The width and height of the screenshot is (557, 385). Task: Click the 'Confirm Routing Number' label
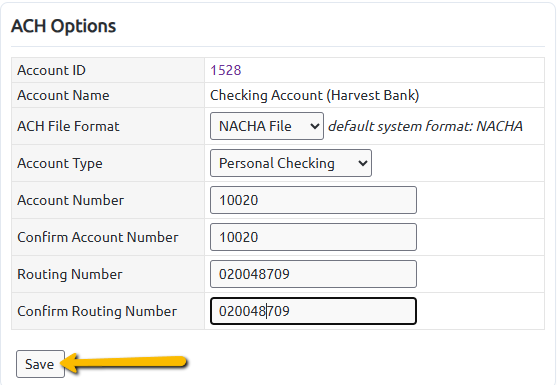click(x=97, y=311)
